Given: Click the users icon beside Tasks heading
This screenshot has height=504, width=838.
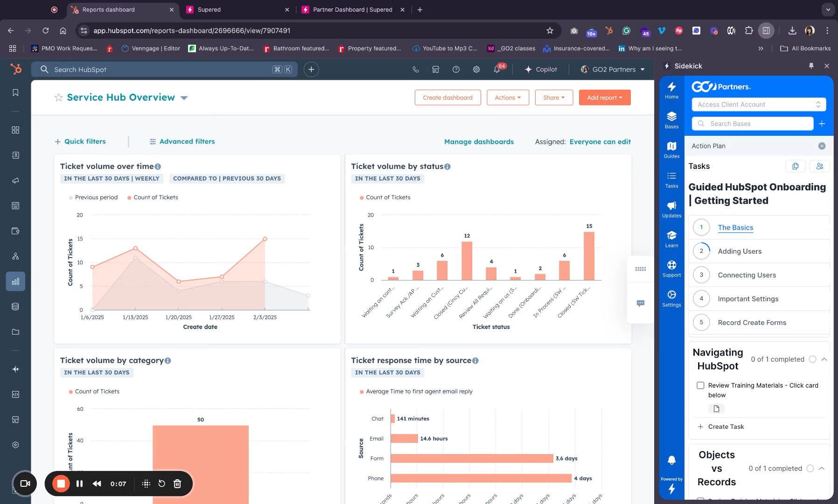Looking at the screenshot, I should [819, 166].
